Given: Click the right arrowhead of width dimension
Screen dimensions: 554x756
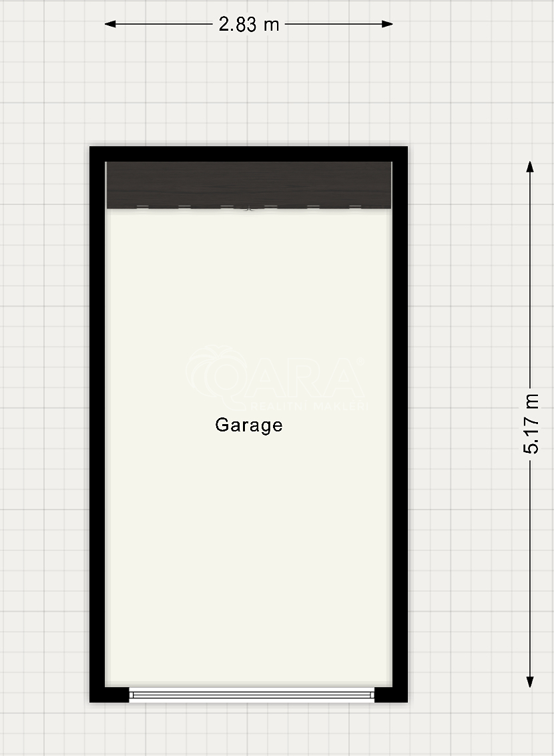Looking at the screenshot, I should coord(387,24).
